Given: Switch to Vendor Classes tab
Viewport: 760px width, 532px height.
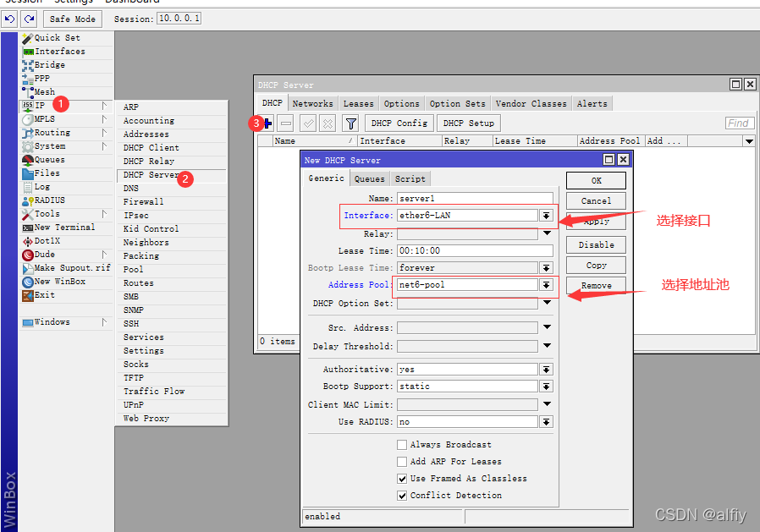Looking at the screenshot, I should [531, 104].
